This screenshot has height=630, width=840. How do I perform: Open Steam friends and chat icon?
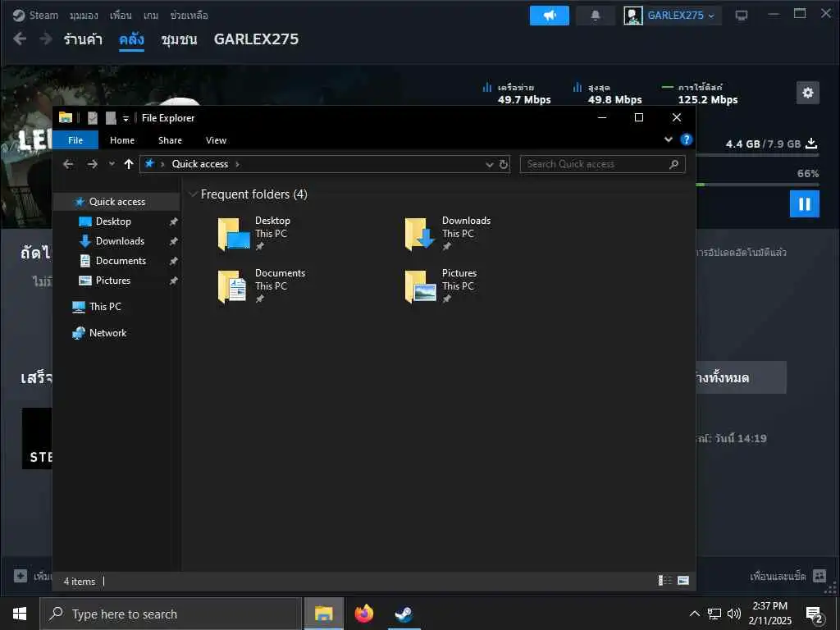point(819,576)
